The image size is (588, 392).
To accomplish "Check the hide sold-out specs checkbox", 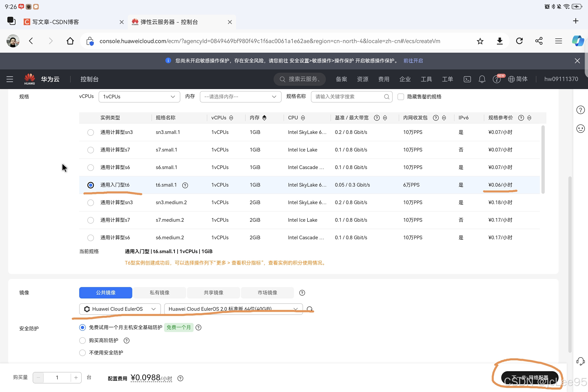I will click(401, 97).
